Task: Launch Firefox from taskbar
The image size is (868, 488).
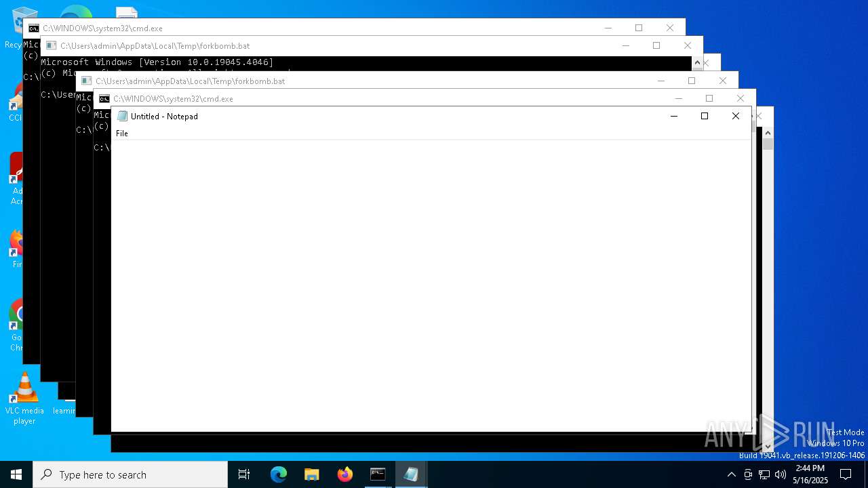Action: coord(345,474)
